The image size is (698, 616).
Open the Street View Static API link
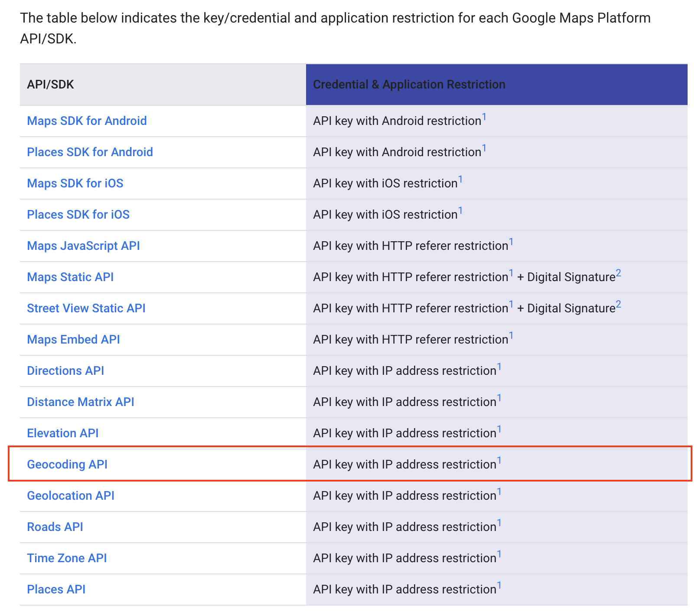[86, 308]
